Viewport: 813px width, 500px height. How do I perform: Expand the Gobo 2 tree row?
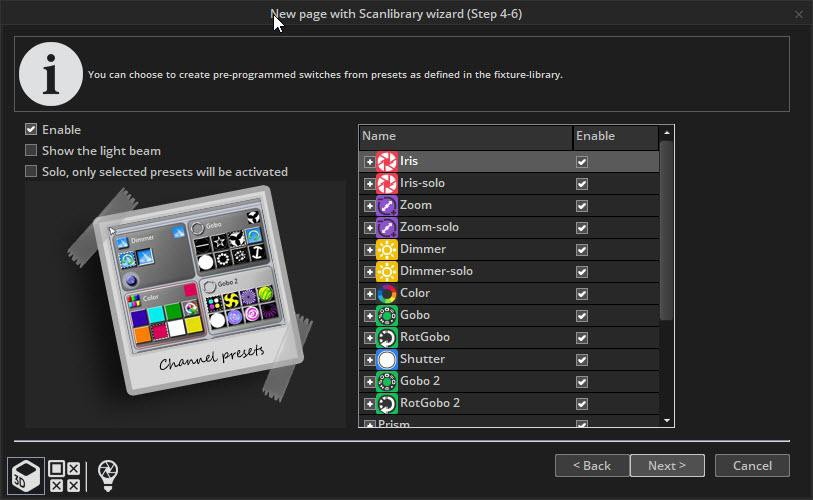point(369,382)
